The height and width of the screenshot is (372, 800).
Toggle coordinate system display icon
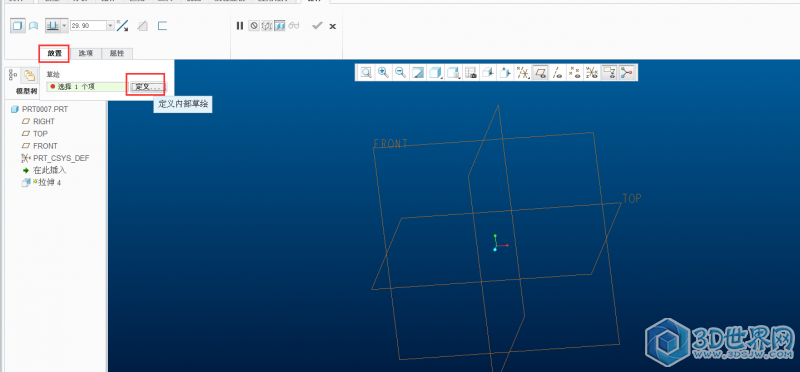[x=592, y=72]
